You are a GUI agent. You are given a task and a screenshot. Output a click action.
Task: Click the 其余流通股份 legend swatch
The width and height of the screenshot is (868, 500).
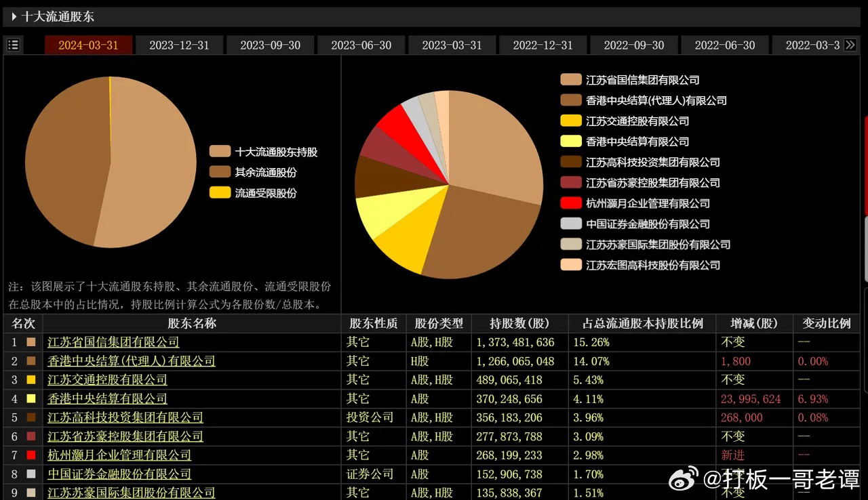point(220,172)
